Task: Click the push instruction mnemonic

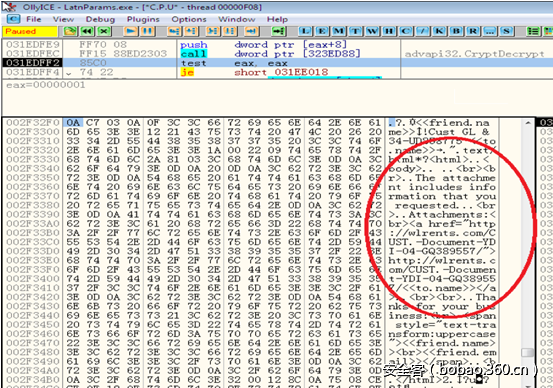Action: (194, 45)
